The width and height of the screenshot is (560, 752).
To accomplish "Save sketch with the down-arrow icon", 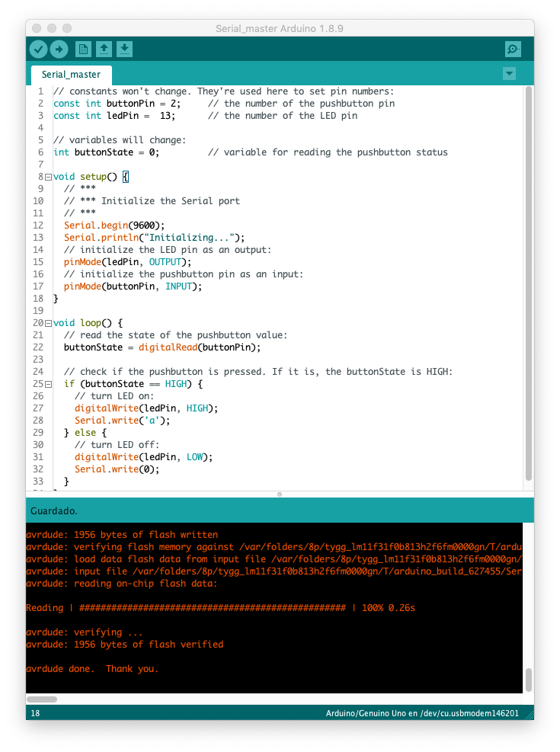I will tap(124, 49).
